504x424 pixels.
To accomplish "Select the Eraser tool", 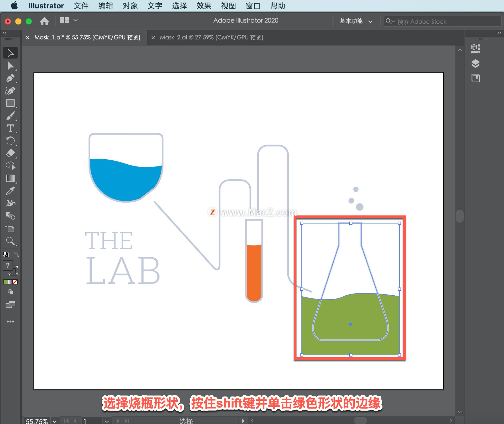I will (10, 153).
